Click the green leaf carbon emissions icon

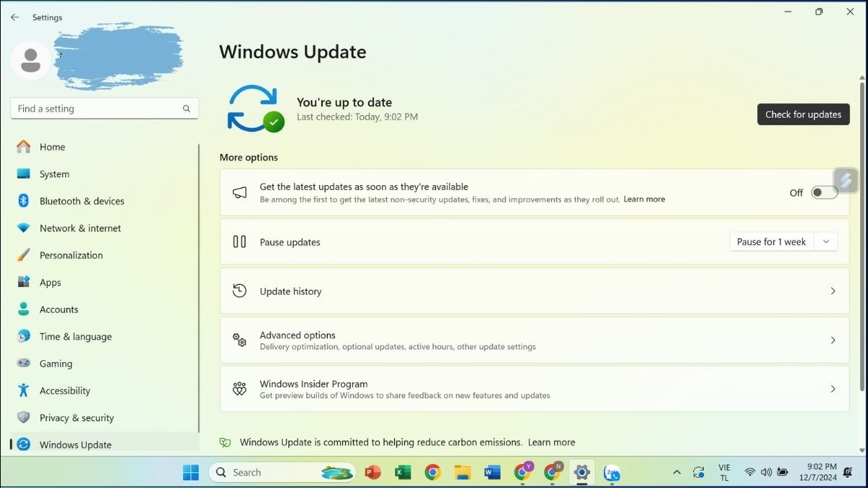pyautogui.click(x=225, y=442)
